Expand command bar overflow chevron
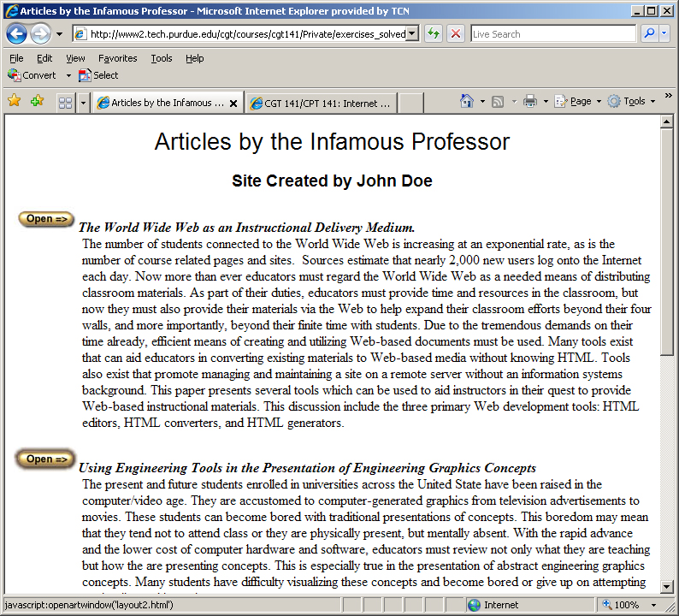 click(668, 95)
